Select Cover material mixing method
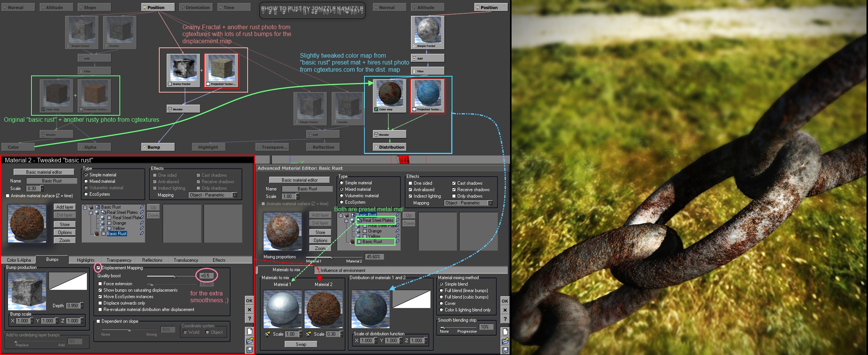The height and width of the screenshot is (355, 868). (x=441, y=303)
